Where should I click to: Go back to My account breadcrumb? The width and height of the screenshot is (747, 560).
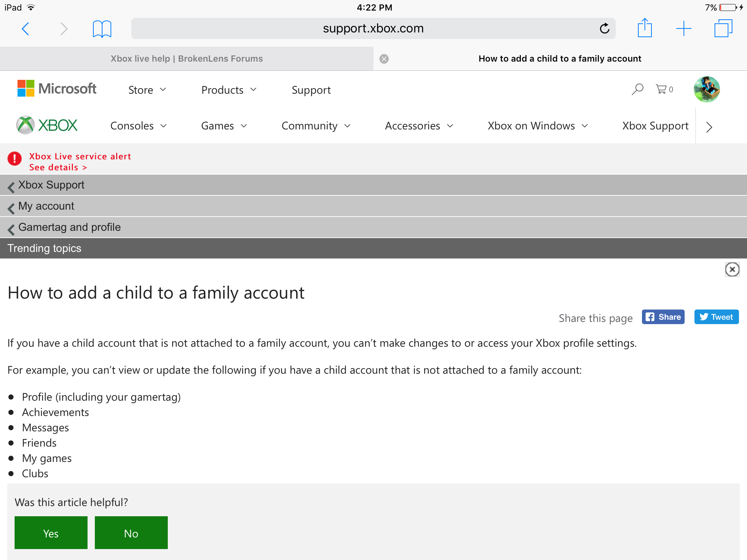373,206
